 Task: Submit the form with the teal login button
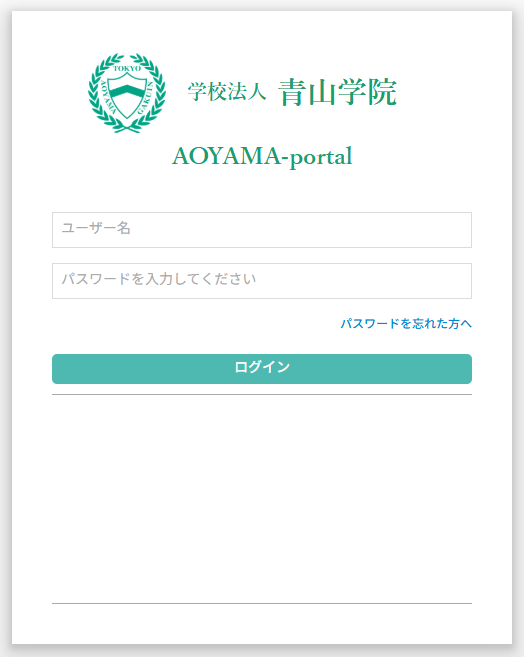[x=262, y=369]
